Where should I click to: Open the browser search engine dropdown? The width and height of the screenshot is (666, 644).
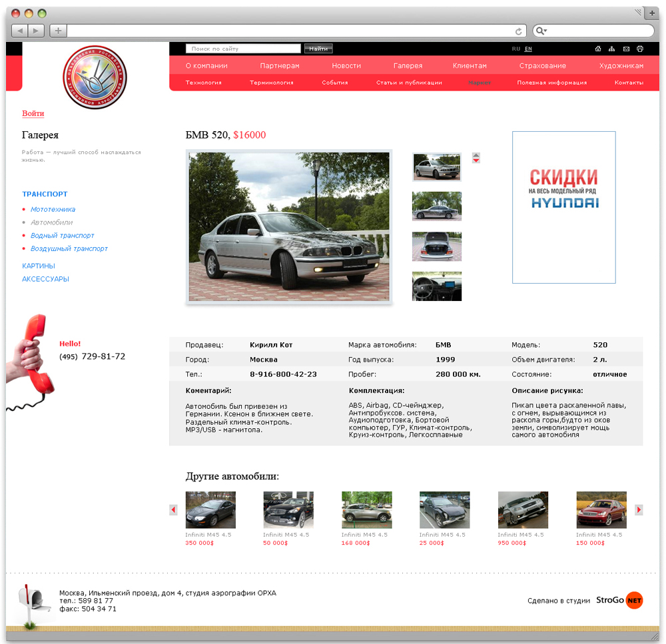[x=541, y=31]
